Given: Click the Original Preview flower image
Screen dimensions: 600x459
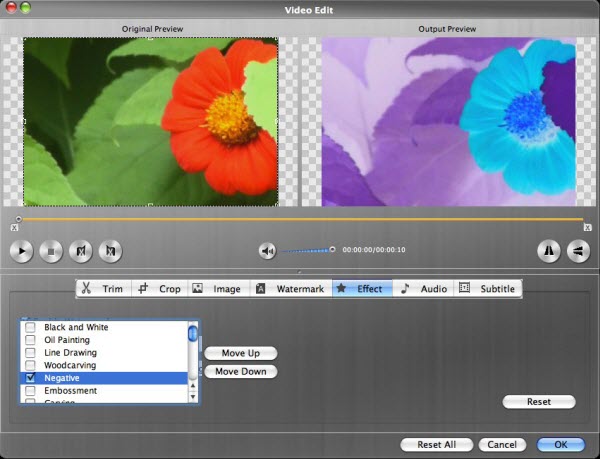Looking at the screenshot, I should click(x=151, y=122).
